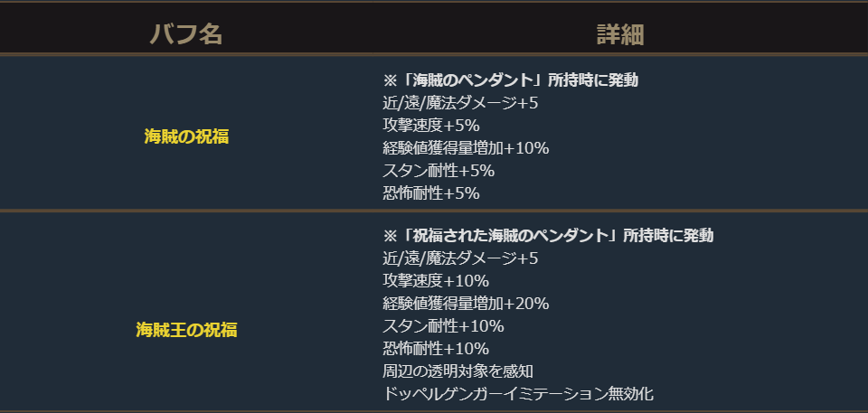Click 近/遠/魔法ダメージ+5 in 海賊の祝福 row

pyautogui.click(x=460, y=103)
